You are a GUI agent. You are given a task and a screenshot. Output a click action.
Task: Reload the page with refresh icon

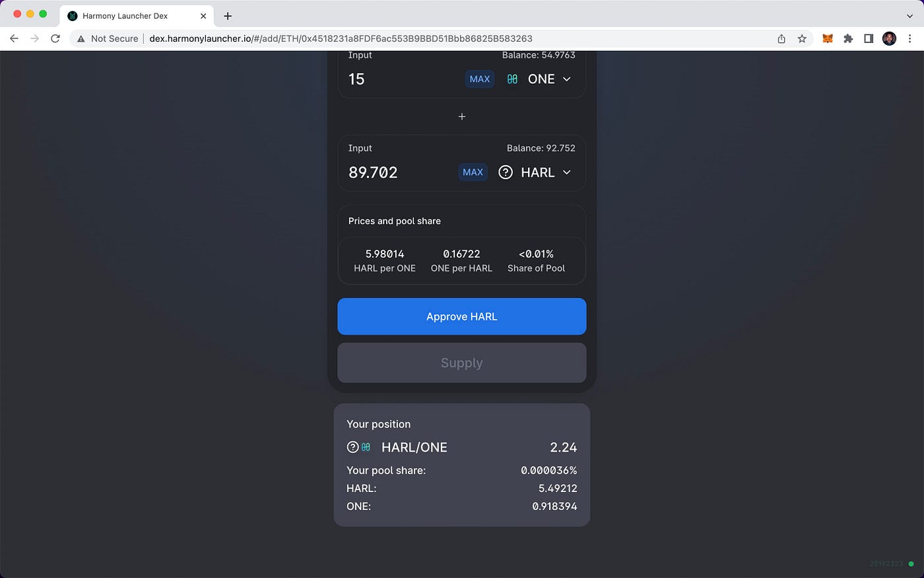pyautogui.click(x=55, y=38)
